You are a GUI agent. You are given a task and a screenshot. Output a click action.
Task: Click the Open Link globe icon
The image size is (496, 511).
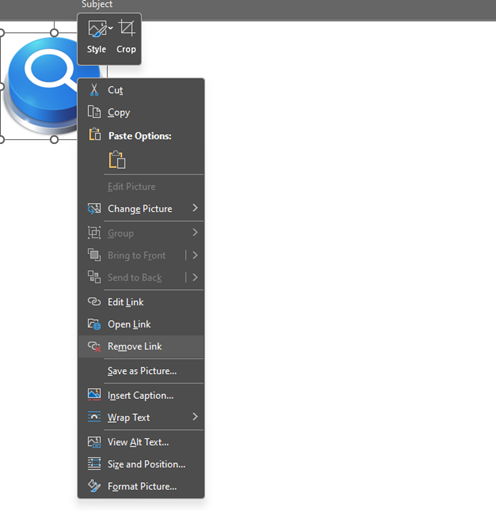tap(94, 324)
